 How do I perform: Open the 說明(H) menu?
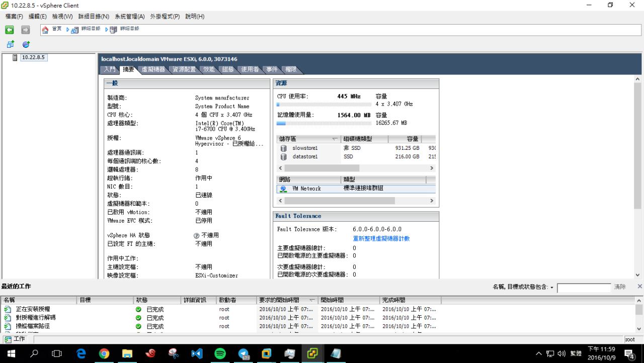(195, 17)
